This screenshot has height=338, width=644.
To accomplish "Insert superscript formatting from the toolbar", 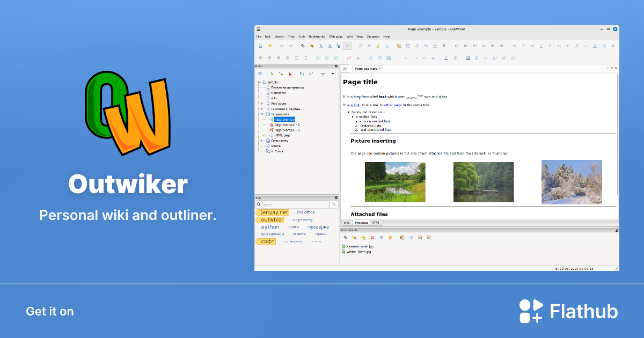I will (568, 46).
